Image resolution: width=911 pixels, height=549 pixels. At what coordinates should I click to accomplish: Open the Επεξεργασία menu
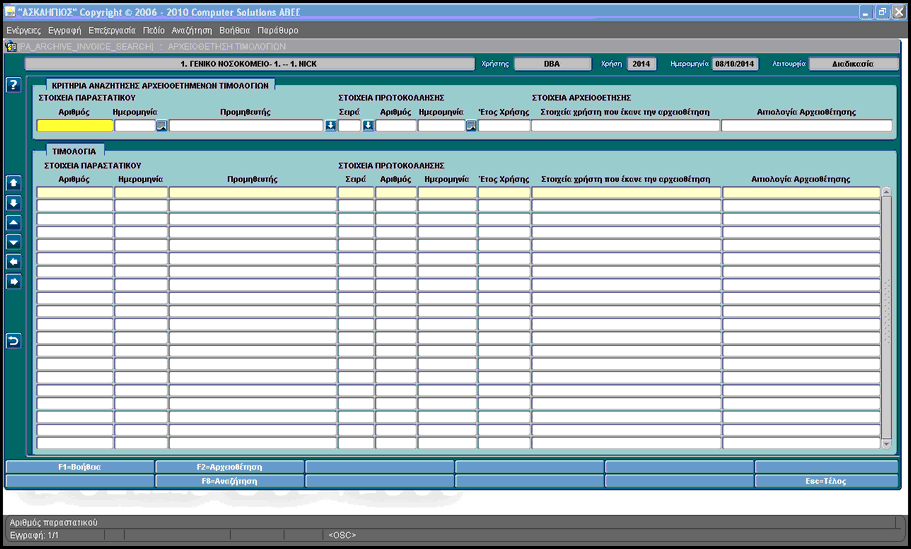coord(112,30)
